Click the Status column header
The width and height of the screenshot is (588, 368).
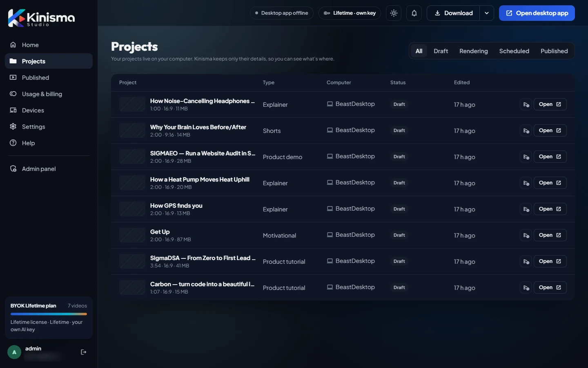(398, 83)
